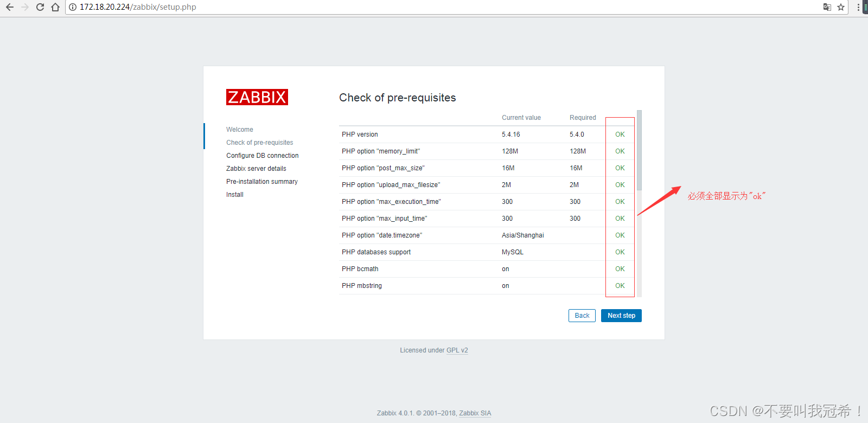Image resolution: width=868 pixels, height=423 pixels.
Task: Click OK status for date.timezone
Action: (620, 235)
